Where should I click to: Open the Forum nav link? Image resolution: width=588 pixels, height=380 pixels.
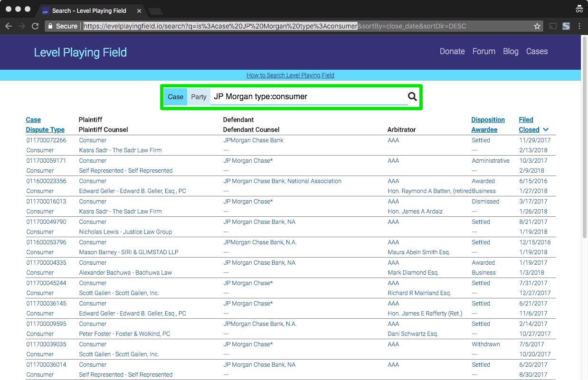(484, 51)
